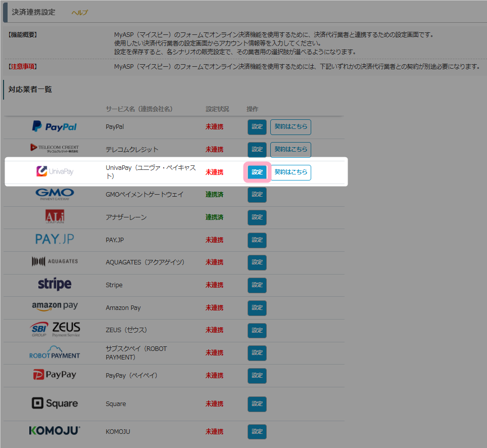Click the PayPal logo
This screenshot has height=448, width=487.
click(55, 127)
